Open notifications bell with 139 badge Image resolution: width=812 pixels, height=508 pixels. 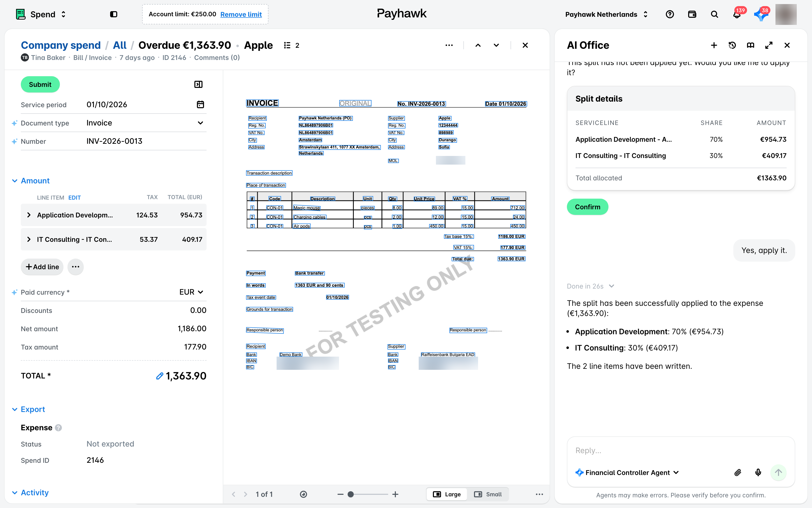point(737,14)
